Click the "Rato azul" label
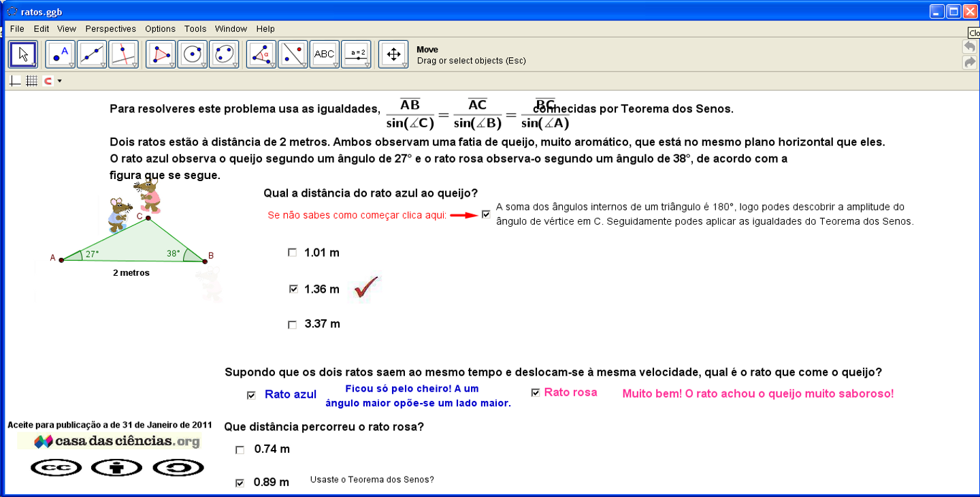The image size is (980, 497). point(291,394)
